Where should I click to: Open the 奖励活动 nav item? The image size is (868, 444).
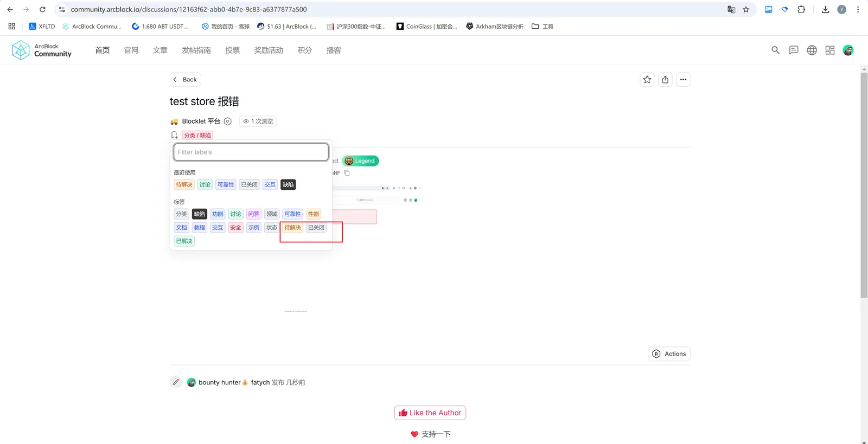coord(269,50)
